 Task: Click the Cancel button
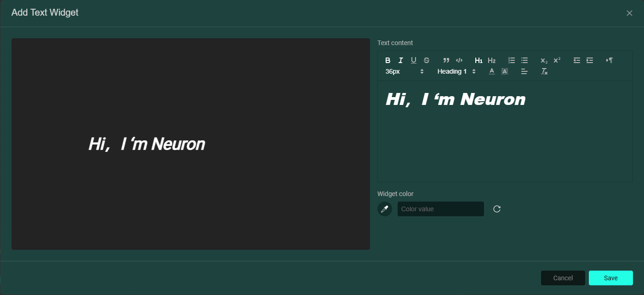pyautogui.click(x=563, y=278)
